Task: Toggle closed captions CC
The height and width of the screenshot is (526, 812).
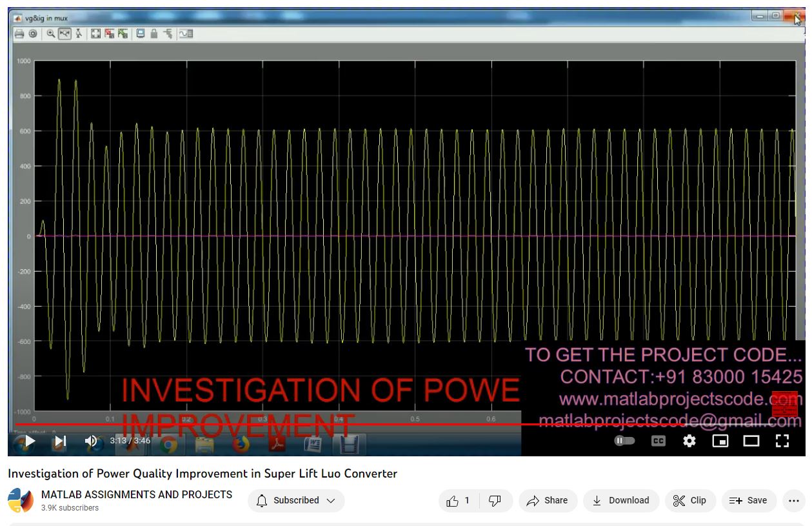Action: [x=658, y=441]
